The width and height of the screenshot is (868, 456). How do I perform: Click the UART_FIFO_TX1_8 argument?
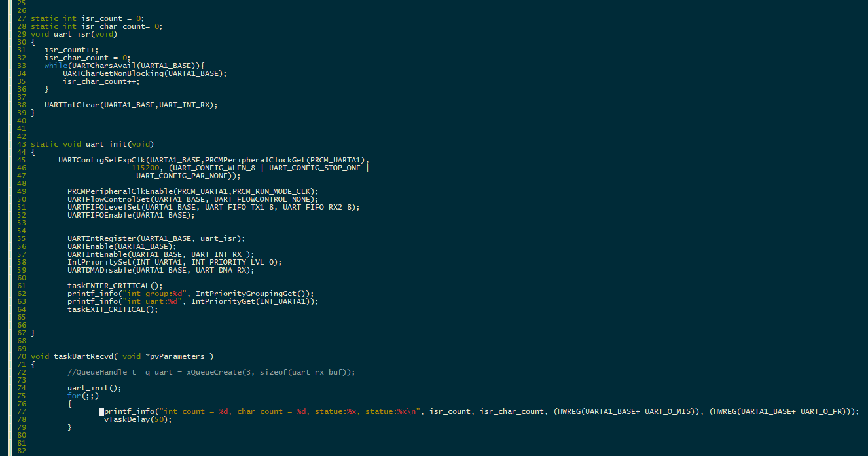coord(240,207)
